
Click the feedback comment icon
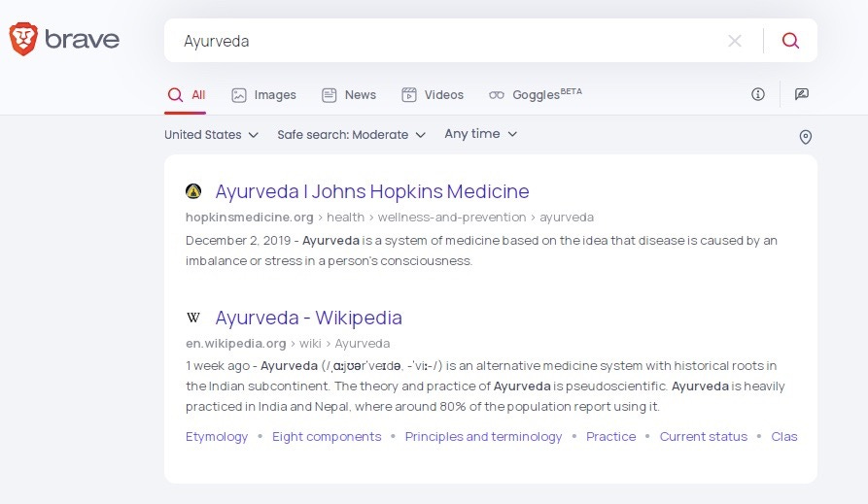(x=802, y=94)
